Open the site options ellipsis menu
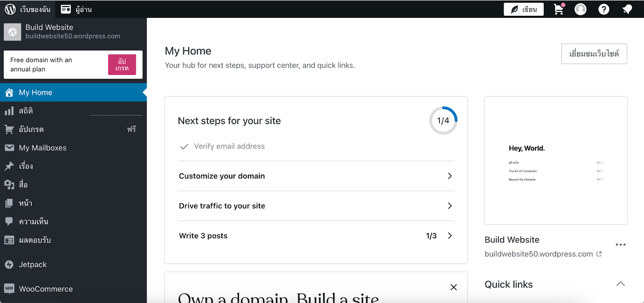Viewport: 644px width, 303px height. [x=620, y=245]
